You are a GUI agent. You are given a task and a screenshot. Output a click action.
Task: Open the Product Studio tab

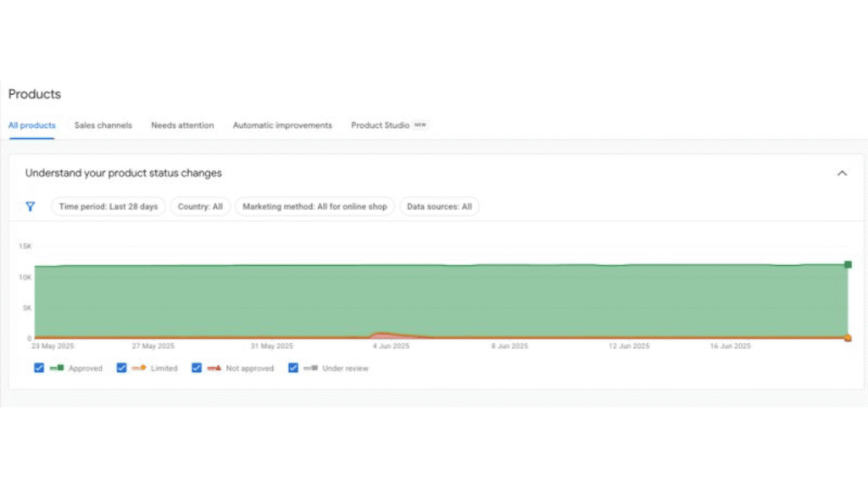pos(380,125)
